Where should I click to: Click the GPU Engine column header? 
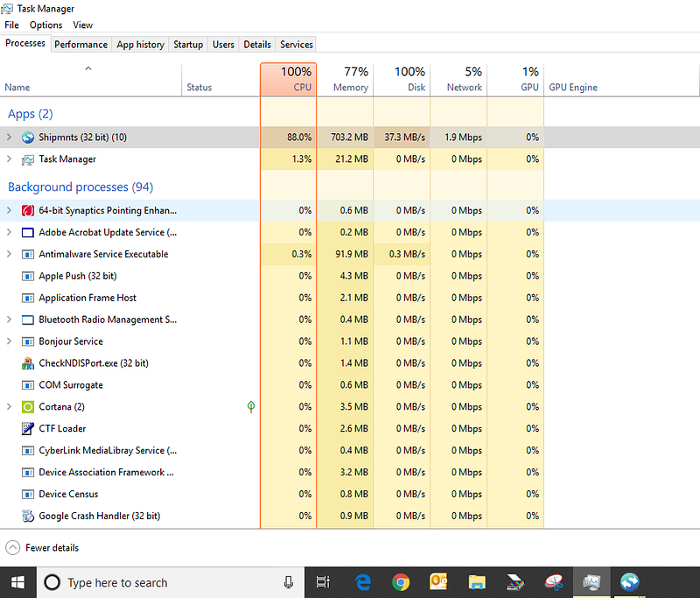621,80
